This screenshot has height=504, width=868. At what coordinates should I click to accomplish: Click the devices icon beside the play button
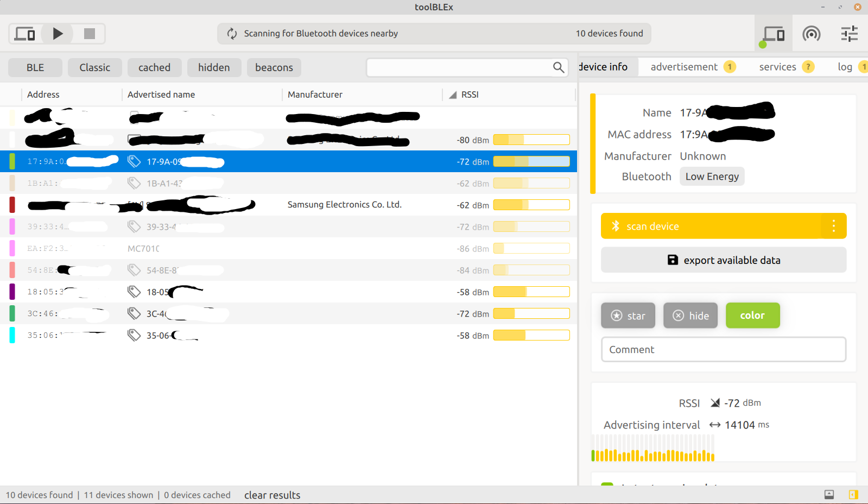click(25, 34)
